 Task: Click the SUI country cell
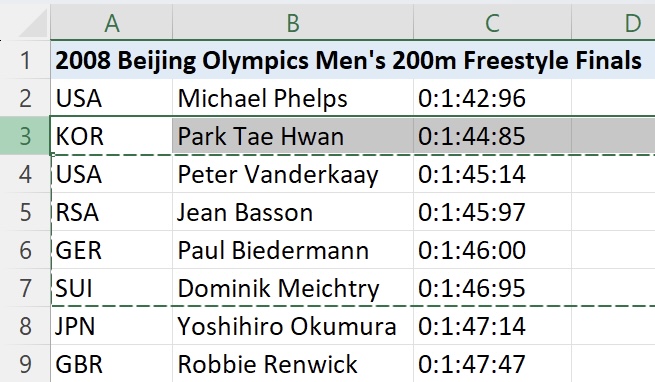[x=112, y=288]
